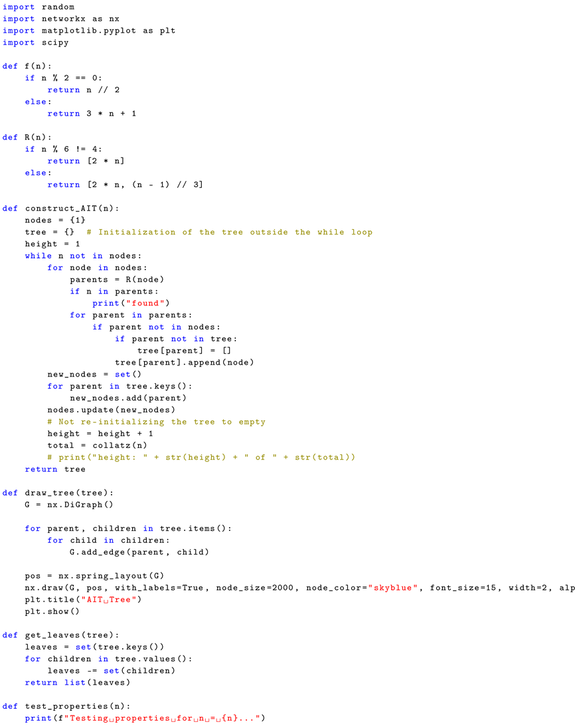575x728 pixels.
Task: Click the 'def construct_AIT(n):' definition
Action: 60,209
